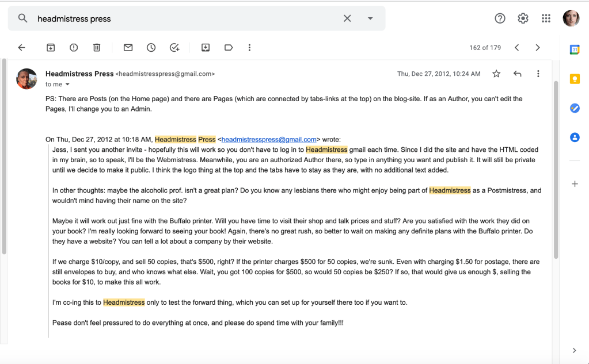
Task: Open more options in the email toolbar
Action: (x=249, y=48)
